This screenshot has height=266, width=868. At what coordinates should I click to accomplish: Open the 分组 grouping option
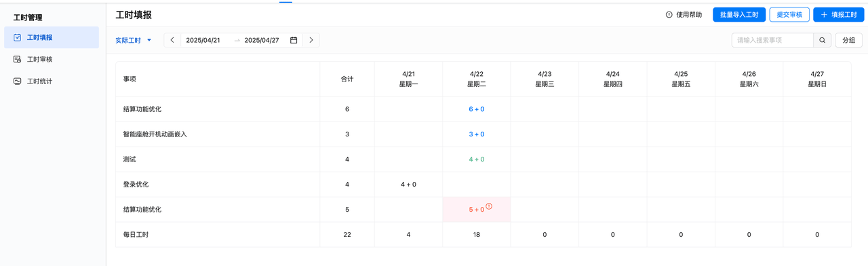[x=849, y=41]
